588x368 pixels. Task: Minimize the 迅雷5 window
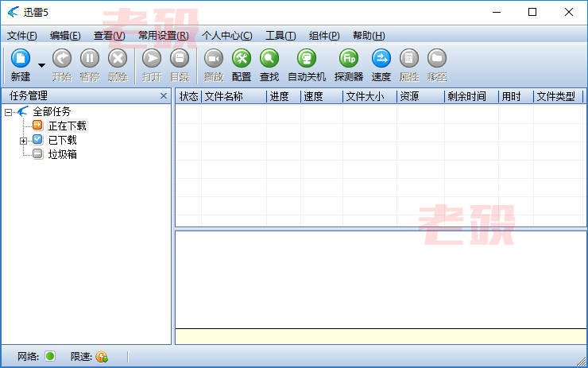[x=497, y=12]
